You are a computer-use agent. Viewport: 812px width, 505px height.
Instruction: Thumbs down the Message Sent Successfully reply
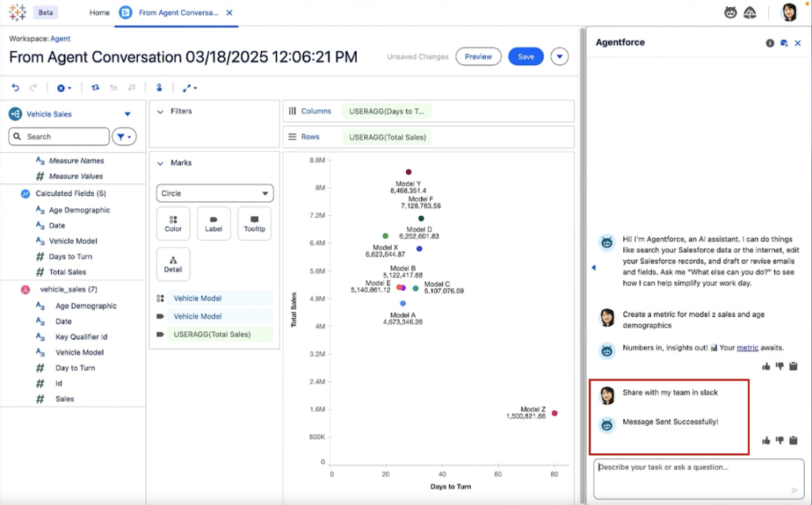pyautogui.click(x=779, y=441)
